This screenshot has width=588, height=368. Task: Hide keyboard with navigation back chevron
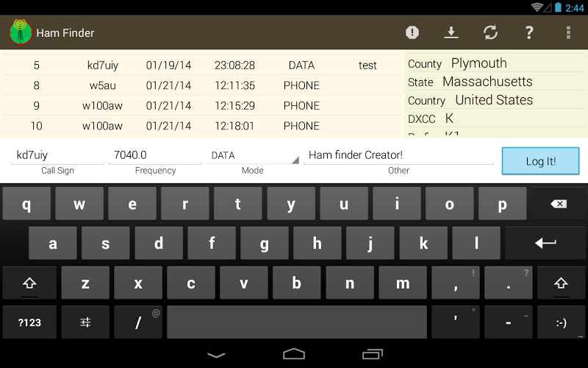pos(216,355)
